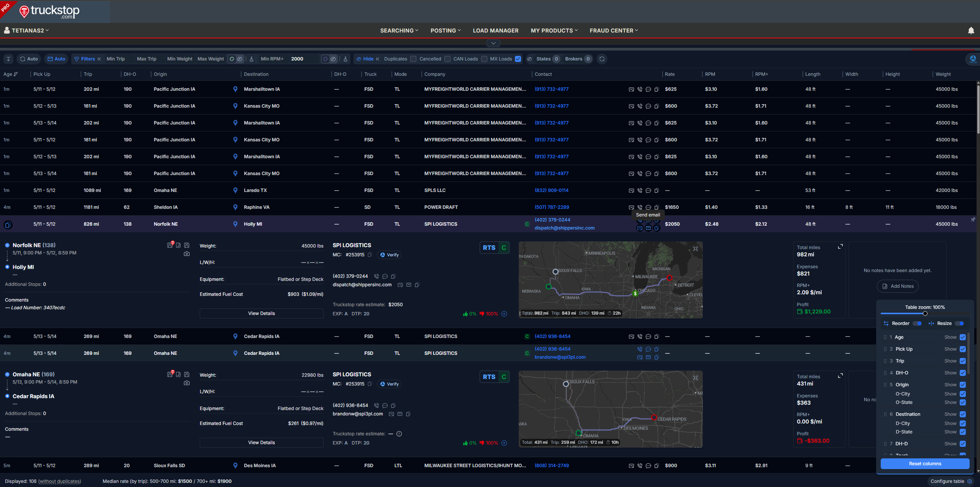Viewport: 980px width, 487px height.
Task: Click the configure table gear icon
Action: click(970, 481)
